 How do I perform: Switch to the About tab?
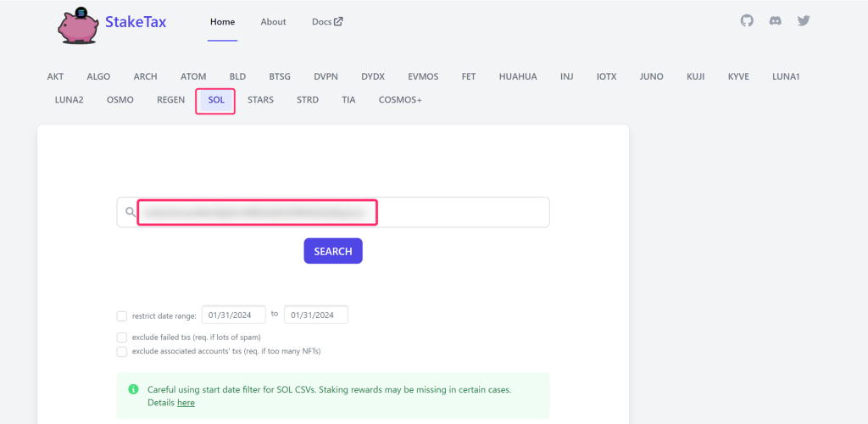pyautogui.click(x=273, y=22)
